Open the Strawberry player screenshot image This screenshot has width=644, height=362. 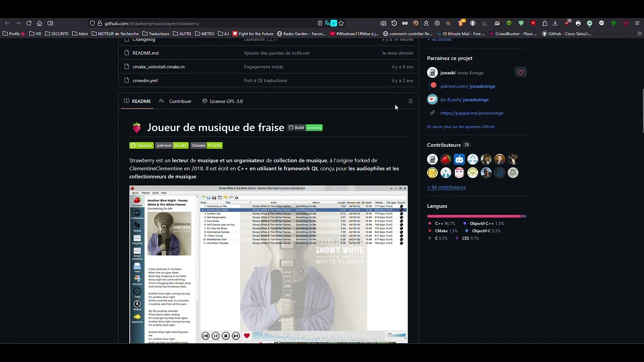[268, 264]
